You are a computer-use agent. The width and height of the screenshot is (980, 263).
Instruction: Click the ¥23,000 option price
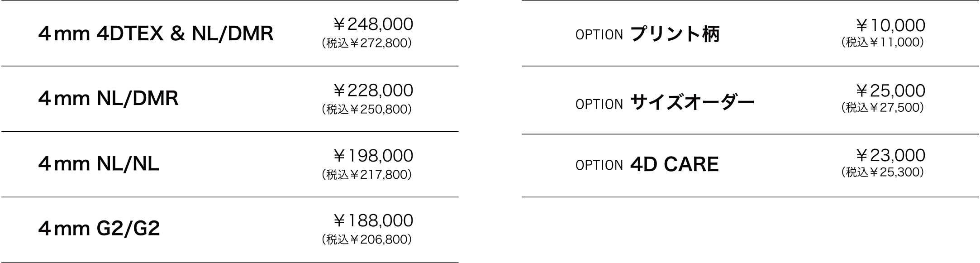point(890,156)
